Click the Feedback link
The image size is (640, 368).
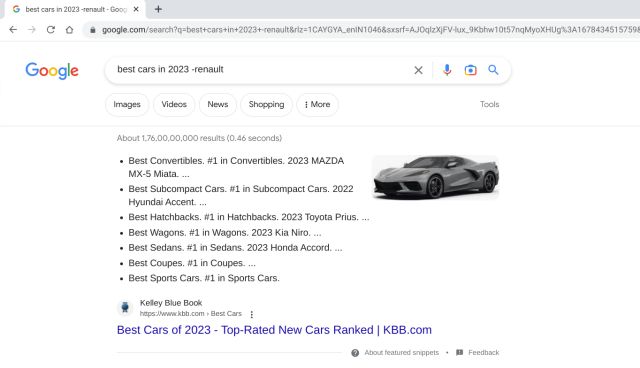click(x=483, y=352)
